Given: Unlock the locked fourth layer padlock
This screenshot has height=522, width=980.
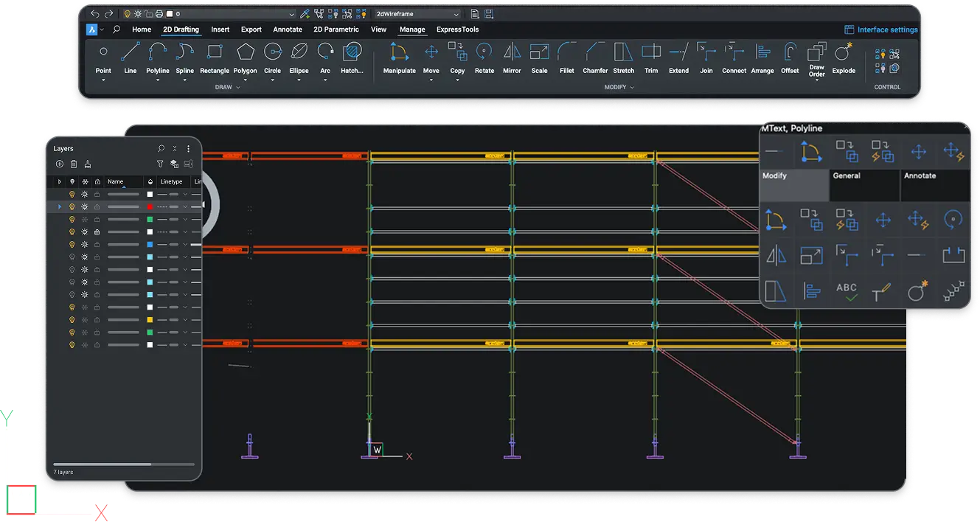Looking at the screenshot, I should click(x=97, y=232).
